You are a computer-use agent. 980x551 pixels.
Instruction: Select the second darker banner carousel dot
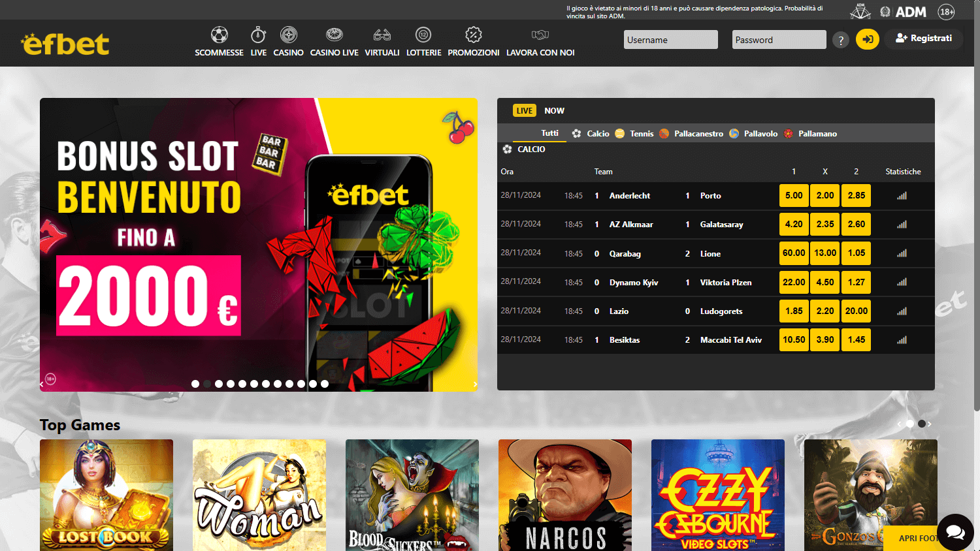pos(207,384)
